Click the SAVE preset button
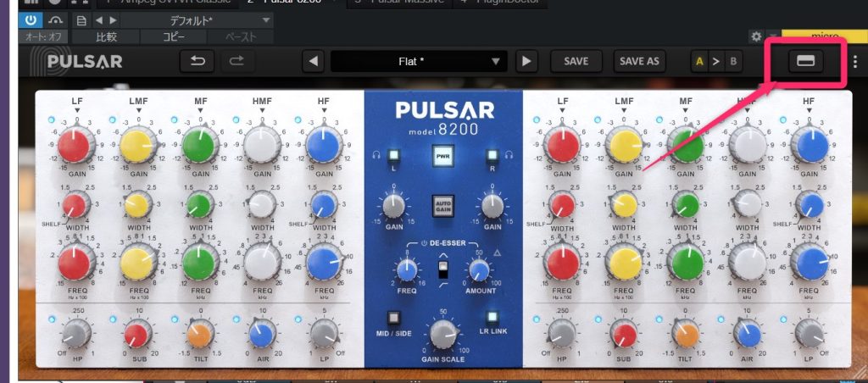Image resolution: width=868 pixels, height=383 pixels. coord(576,62)
